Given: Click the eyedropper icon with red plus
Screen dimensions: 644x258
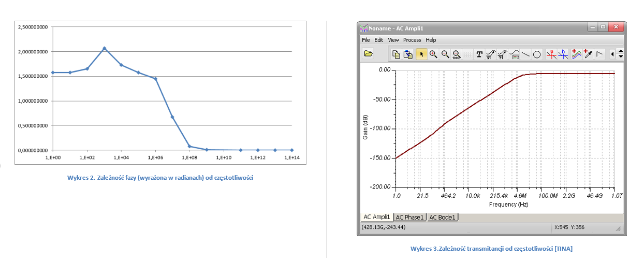Looking at the screenshot, I should tap(588, 53).
